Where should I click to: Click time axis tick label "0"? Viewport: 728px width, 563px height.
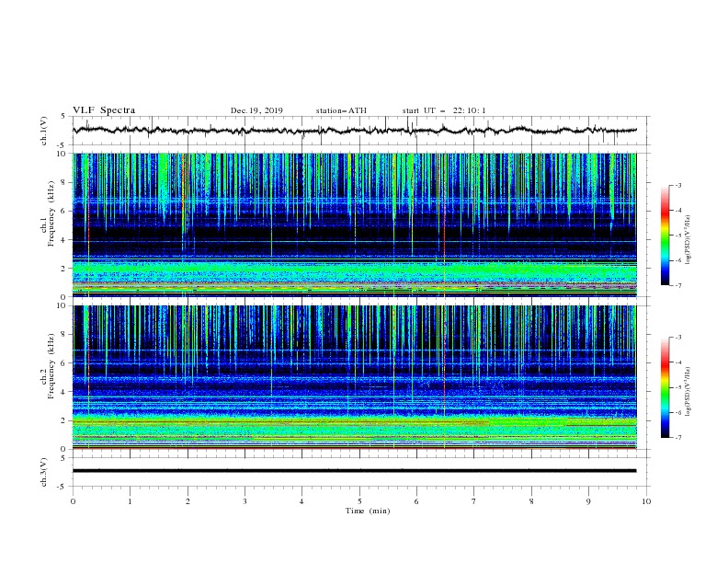[73, 501]
